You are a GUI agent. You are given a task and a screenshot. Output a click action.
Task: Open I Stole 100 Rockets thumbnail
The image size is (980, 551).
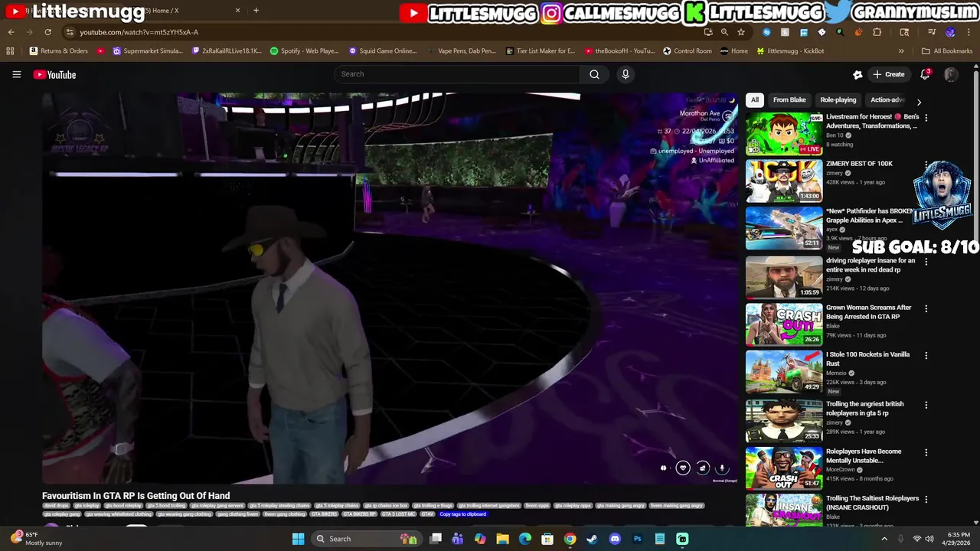[784, 371]
